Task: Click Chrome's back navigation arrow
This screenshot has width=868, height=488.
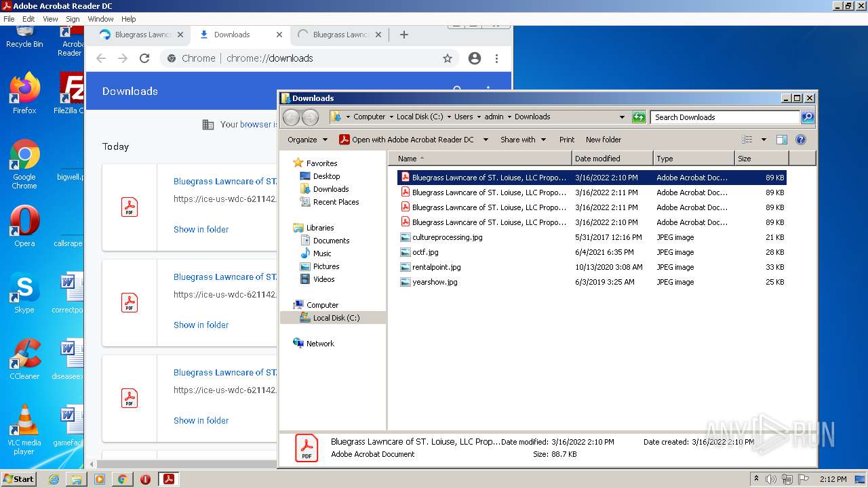Action: tap(101, 58)
